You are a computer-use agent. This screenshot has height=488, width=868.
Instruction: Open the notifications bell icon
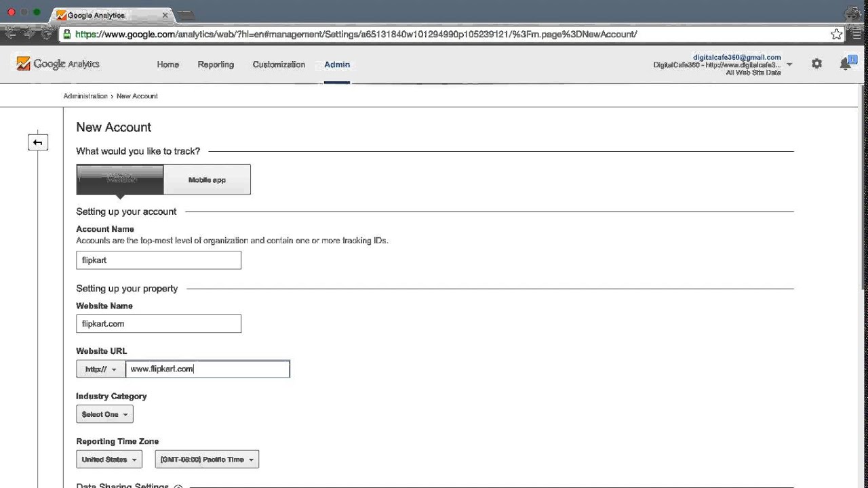pos(846,64)
